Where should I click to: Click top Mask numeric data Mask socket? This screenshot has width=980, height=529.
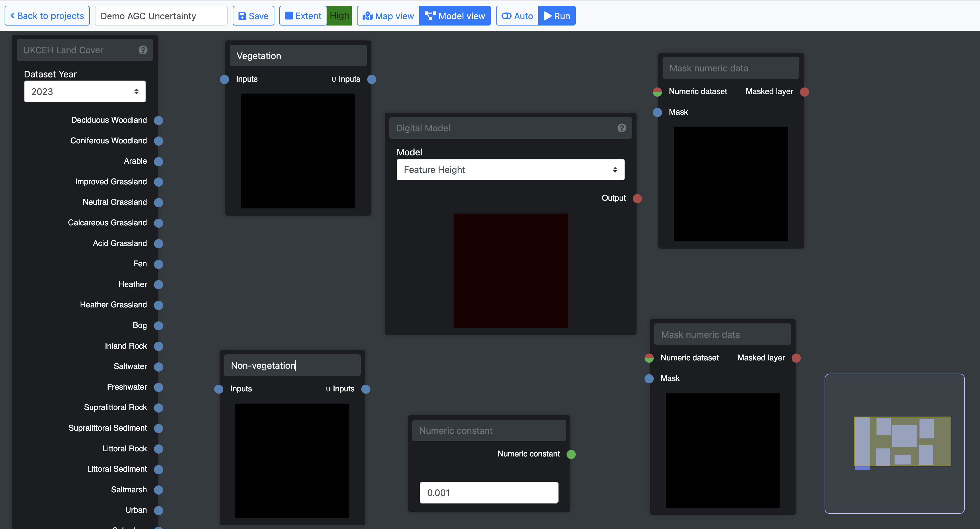tap(657, 112)
